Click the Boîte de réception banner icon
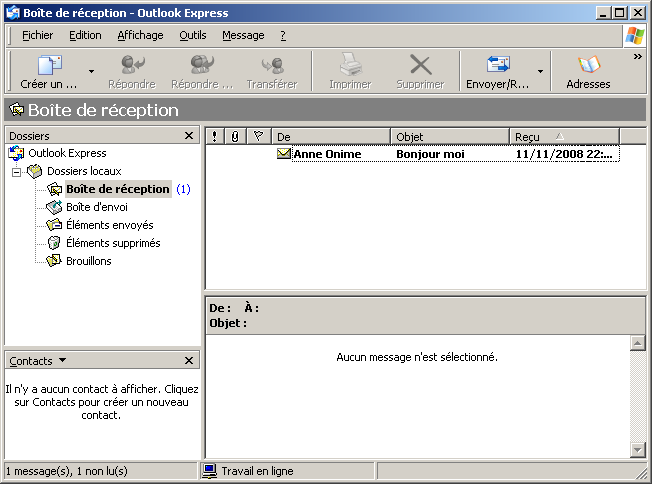Viewport: 652px width, 484px height. pos(17,110)
